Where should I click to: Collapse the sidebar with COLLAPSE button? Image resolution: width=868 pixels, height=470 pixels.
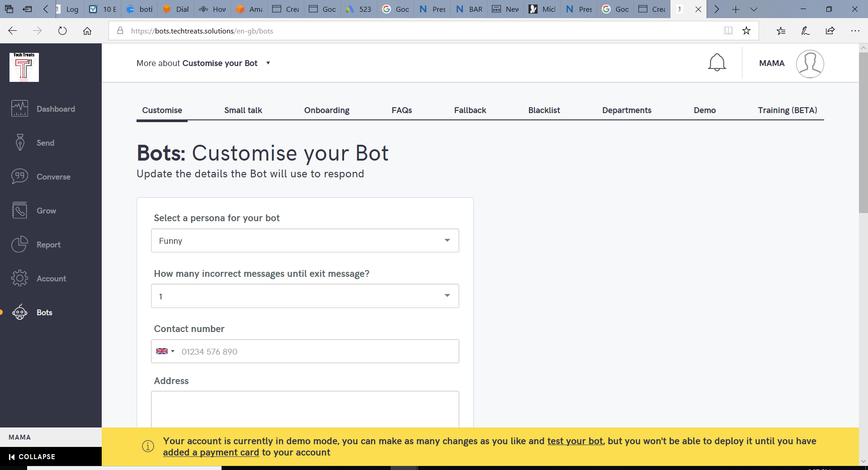[32, 457]
